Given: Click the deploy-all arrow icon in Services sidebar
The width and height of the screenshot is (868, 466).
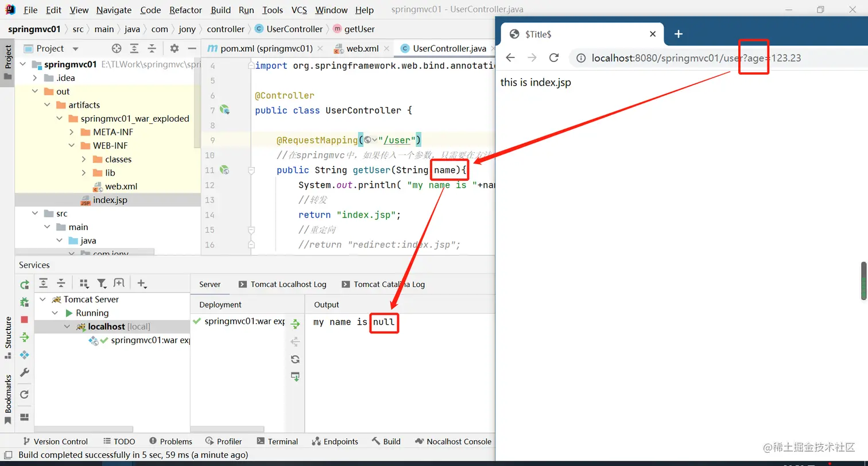Looking at the screenshot, I should [x=24, y=337].
